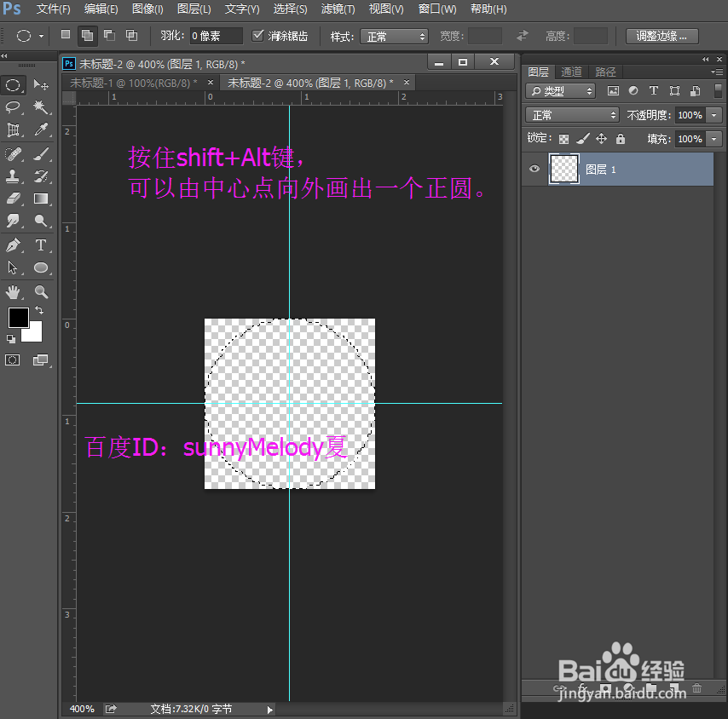This screenshot has height=719, width=728.
Task: Open the status bar info arrow
Action: pos(269,710)
